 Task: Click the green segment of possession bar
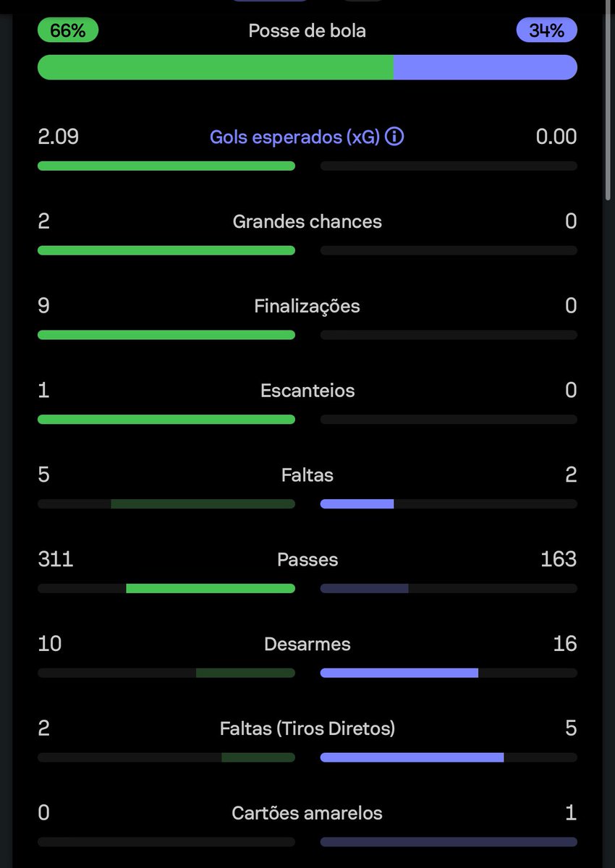tap(215, 67)
